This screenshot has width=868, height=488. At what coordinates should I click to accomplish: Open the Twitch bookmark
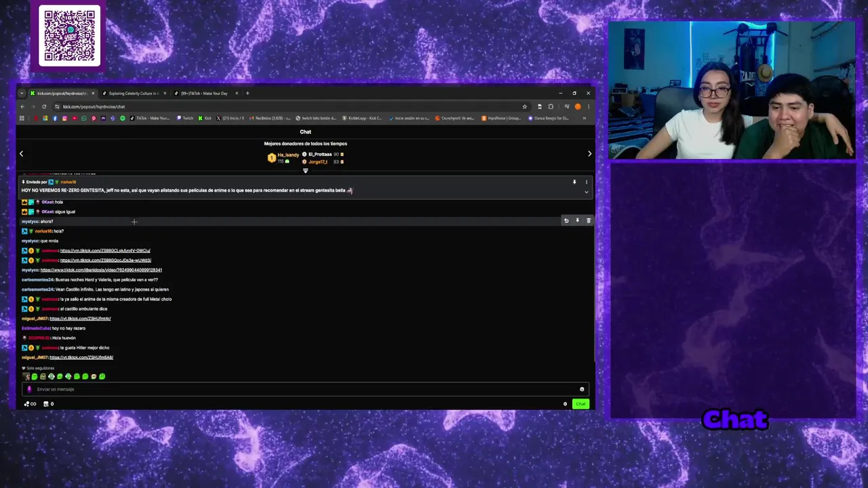[x=185, y=118]
